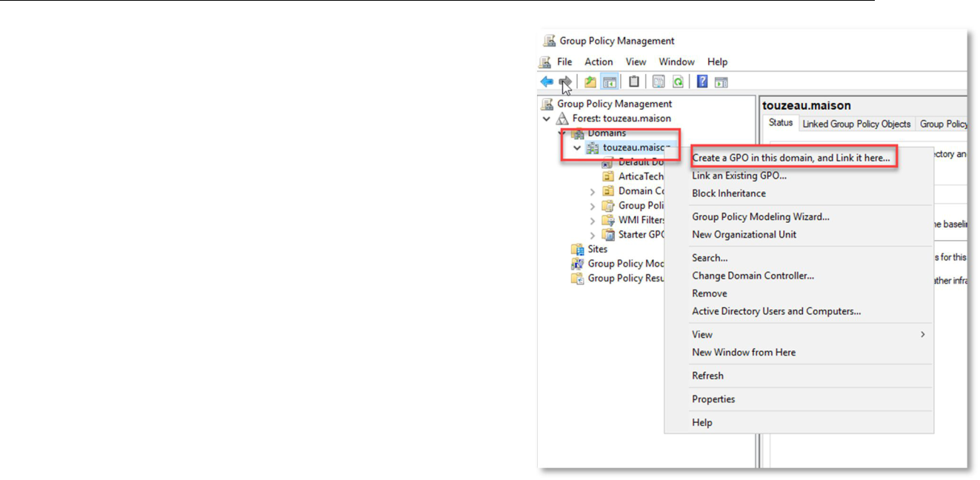The height and width of the screenshot is (480, 980).
Task: Click the clipboard toolbar icon
Action: 634,82
